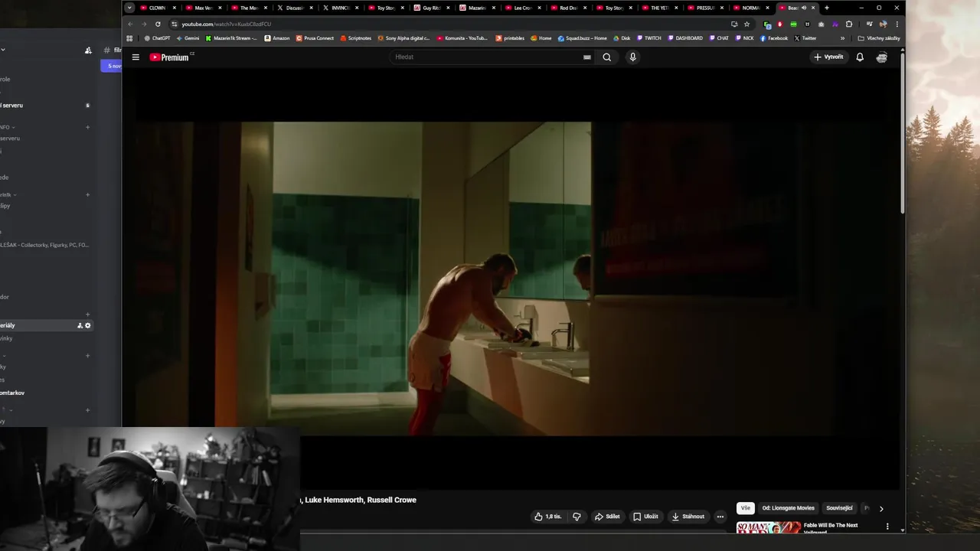Open the Chrome three-dot menu

coord(897,24)
